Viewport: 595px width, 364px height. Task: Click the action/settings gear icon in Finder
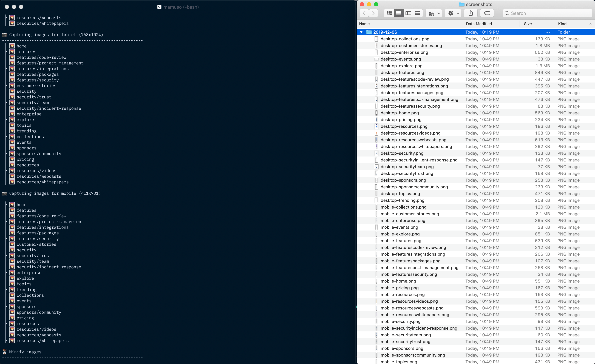pyautogui.click(x=450, y=13)
